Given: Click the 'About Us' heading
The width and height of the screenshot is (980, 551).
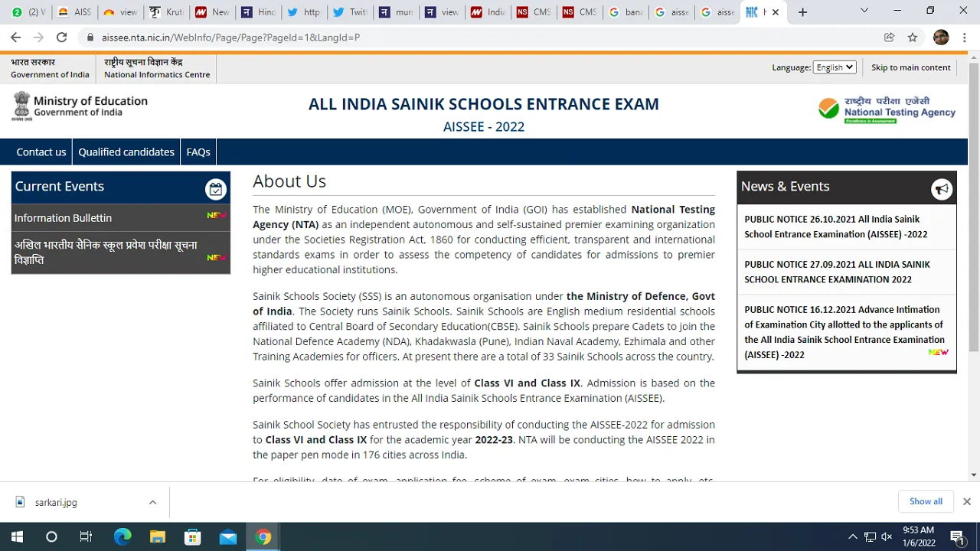Looking at the screenshot, I should coord(289,181).
